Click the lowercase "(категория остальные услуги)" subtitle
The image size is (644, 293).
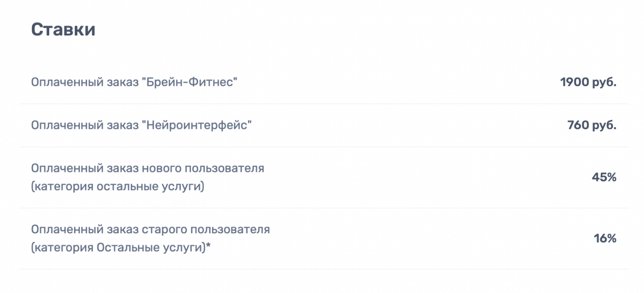(x=118, y=186)
